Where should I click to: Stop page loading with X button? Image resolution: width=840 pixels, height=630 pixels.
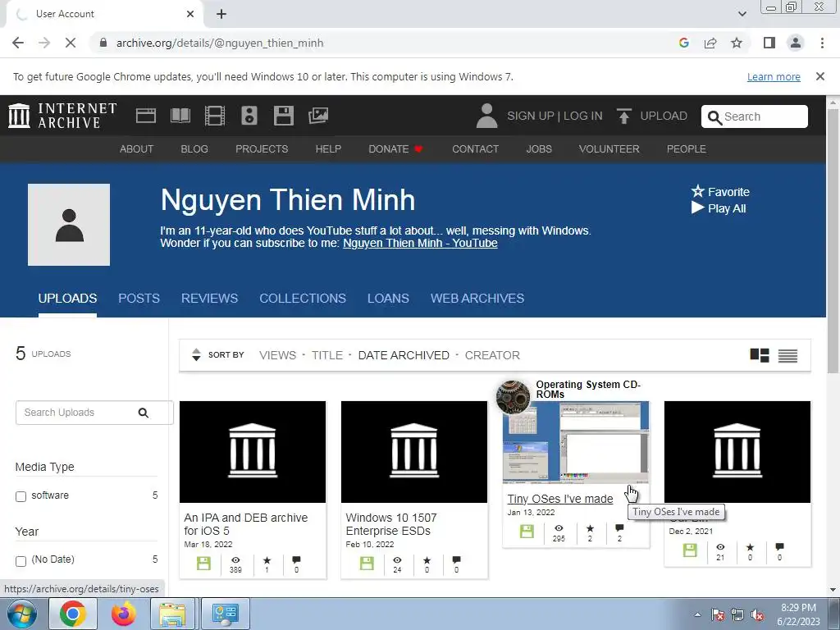(x=71, y=43)
